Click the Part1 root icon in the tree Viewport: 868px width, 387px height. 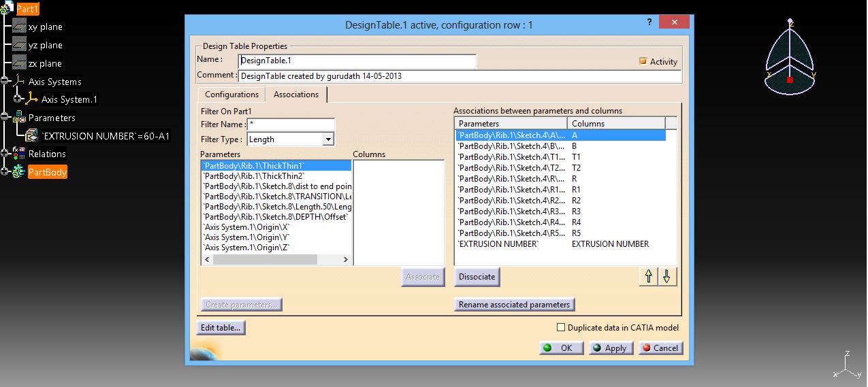[x=7, y=9]
